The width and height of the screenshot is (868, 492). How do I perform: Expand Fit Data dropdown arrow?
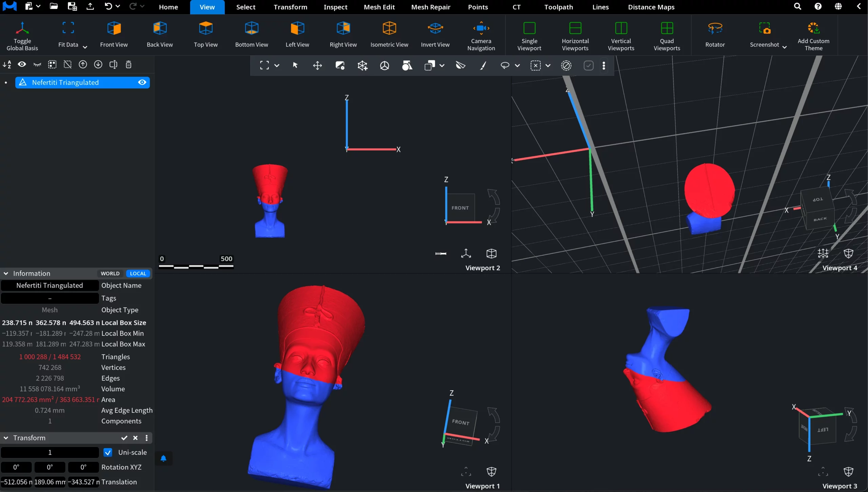(x=85, y=47)
